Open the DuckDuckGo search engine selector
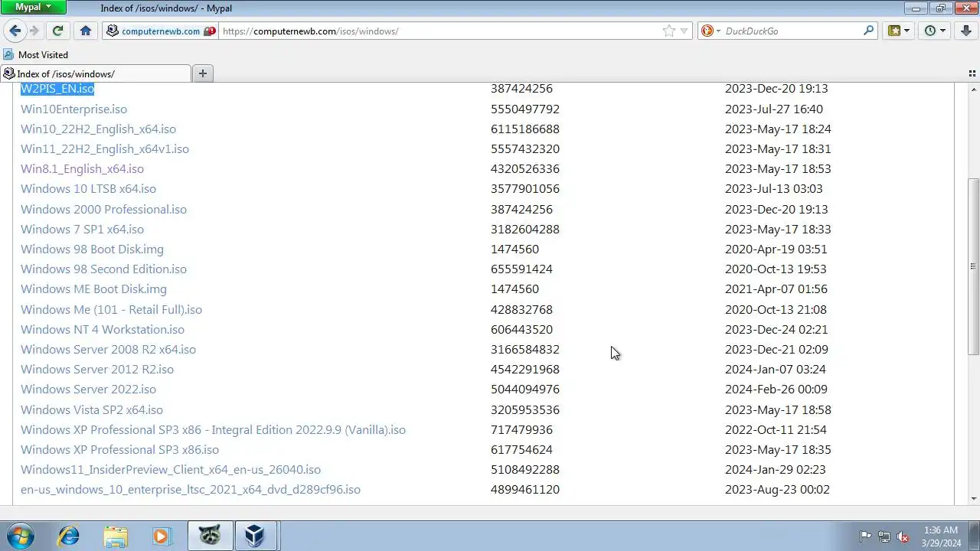This screenshot has height=551, width=980. click(x=710, y=31)
